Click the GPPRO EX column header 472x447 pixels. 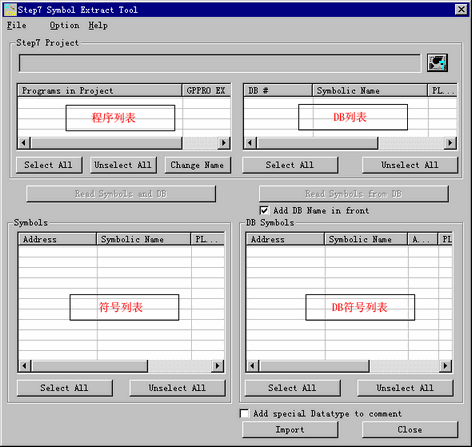point(206,91)
